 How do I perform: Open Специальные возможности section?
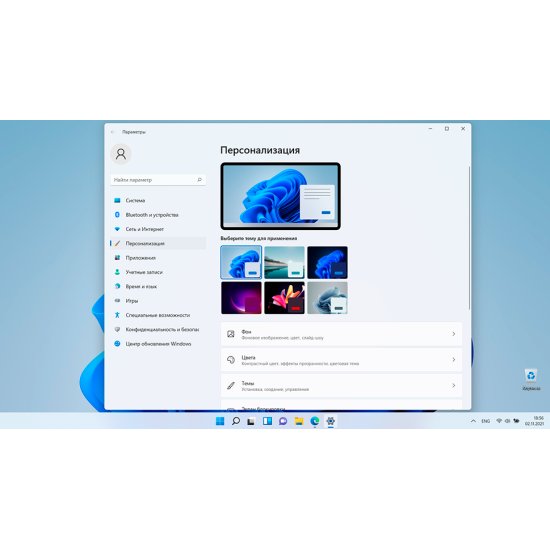click(158, 315)
